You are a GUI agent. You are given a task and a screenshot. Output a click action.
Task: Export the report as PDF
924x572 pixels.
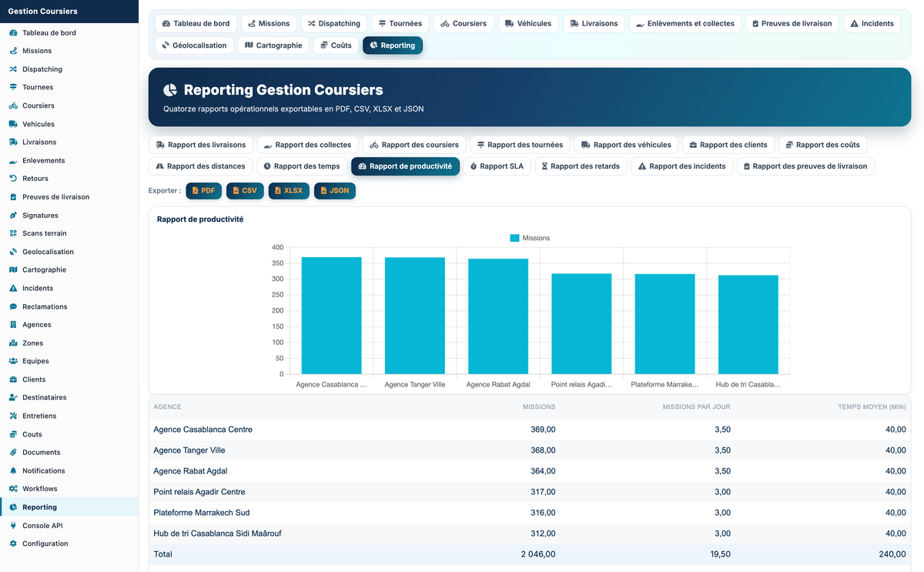[203, 190]
